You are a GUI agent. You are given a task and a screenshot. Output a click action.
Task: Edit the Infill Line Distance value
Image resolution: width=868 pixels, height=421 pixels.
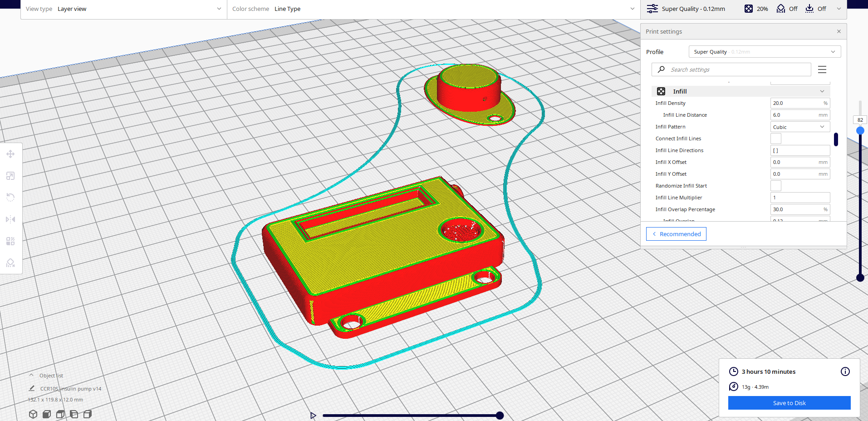(800, 115)
